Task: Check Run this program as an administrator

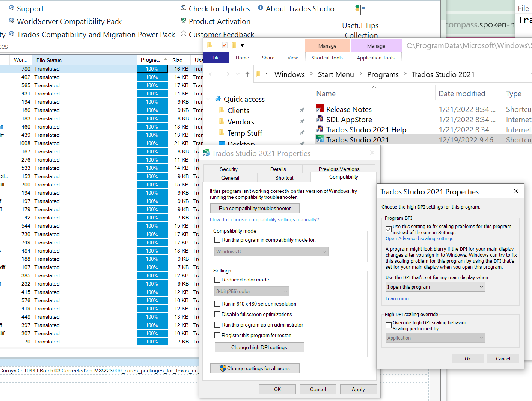Action: coord(217,325)
